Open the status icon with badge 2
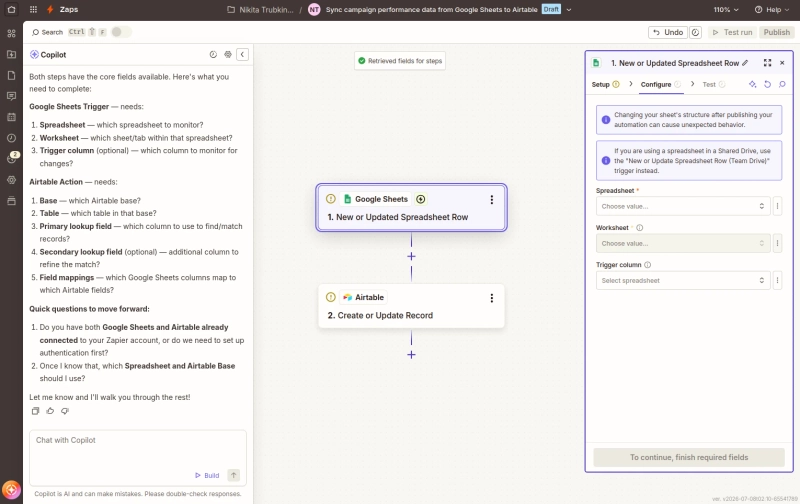This screenshot has width=800, height=504. click(x=11, y=158)
